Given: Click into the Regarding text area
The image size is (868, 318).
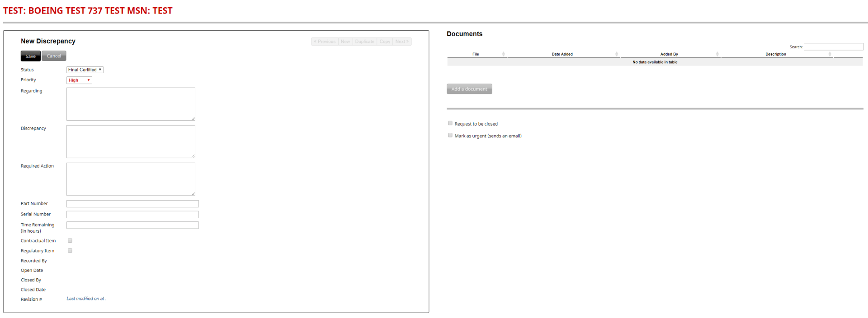Looking at the screenshot, I should coord(131,104).
